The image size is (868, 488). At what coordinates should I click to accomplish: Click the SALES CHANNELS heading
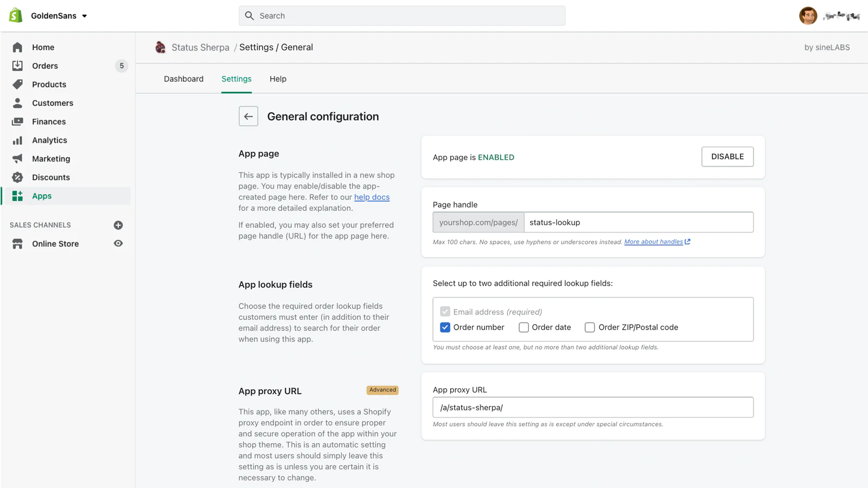tap(40, 225)
